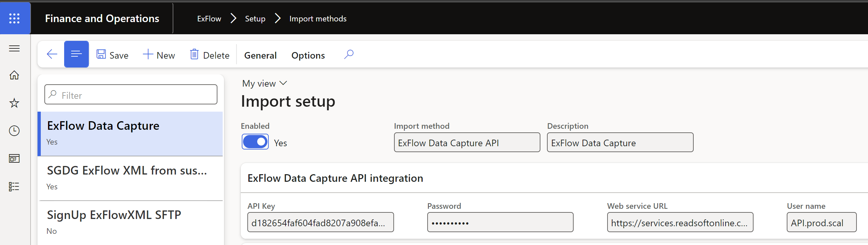The height and width of the screenshot is (245, 868).
Task: Click the Import method field
Action: [467, 142]
